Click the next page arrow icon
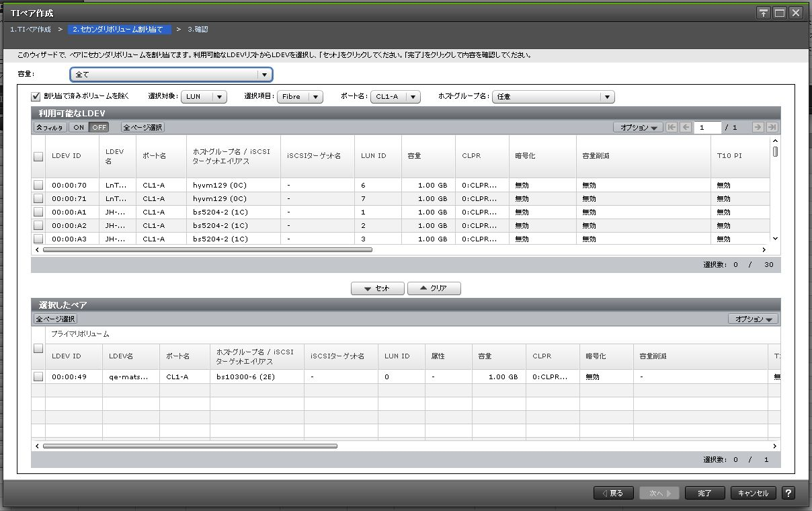This screenshot has width=812, height=511. click(758, 127)
